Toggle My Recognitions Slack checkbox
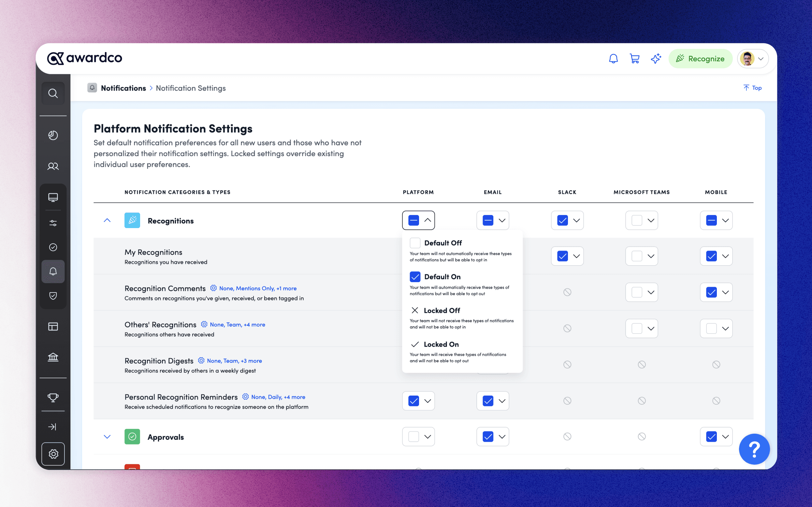The image size is (812, 507). (562, 256)
